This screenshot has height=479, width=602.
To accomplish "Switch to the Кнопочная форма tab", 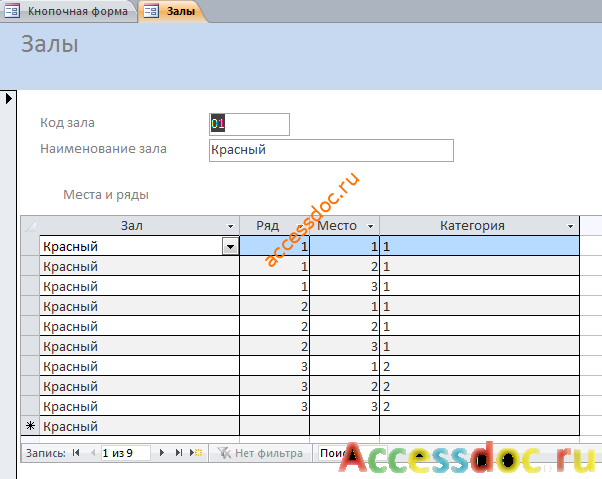I will click(x=68, y=11).
